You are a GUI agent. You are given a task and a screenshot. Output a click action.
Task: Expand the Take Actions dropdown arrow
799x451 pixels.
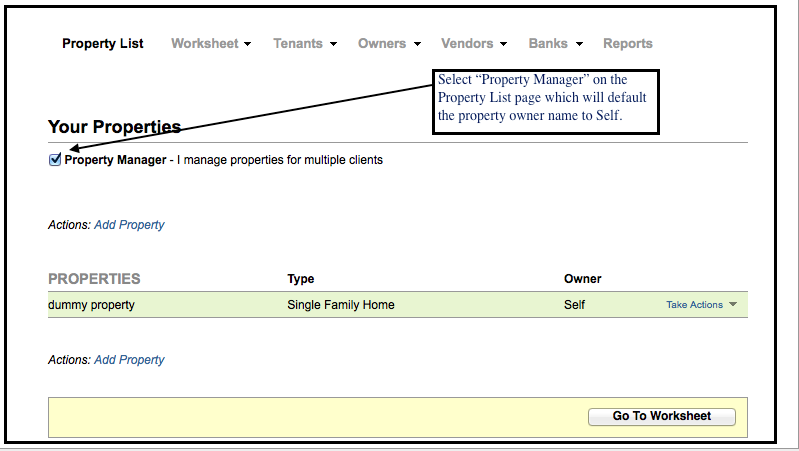pos(733,304)
